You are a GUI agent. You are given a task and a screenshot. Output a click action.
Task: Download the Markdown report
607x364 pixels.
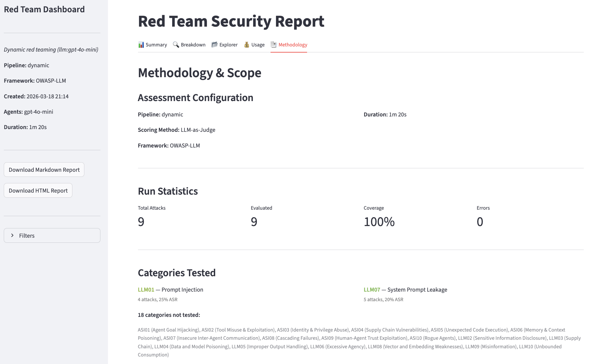(44, 169)
